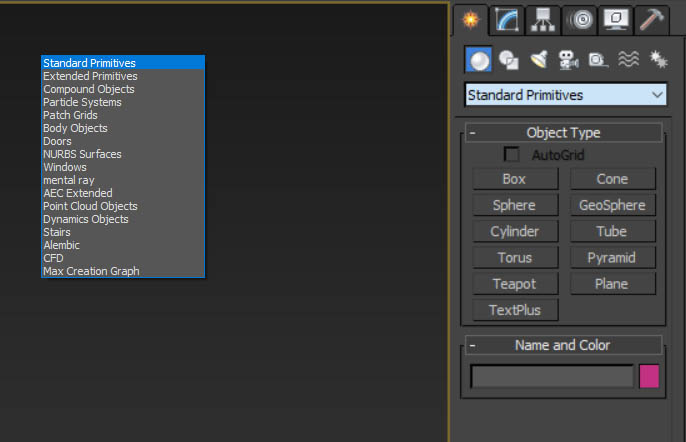The height and width of the screenshot is (442, 686).
Task: Choose CFD from the list
Action: [123, 258]
